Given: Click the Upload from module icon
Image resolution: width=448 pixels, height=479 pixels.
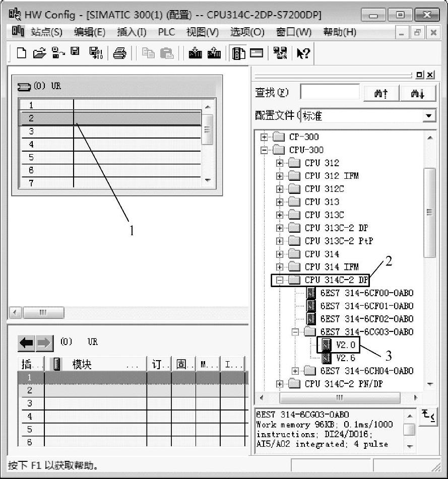Looking at the screenshot, I should pyautogui.click(x=214, y=53).
